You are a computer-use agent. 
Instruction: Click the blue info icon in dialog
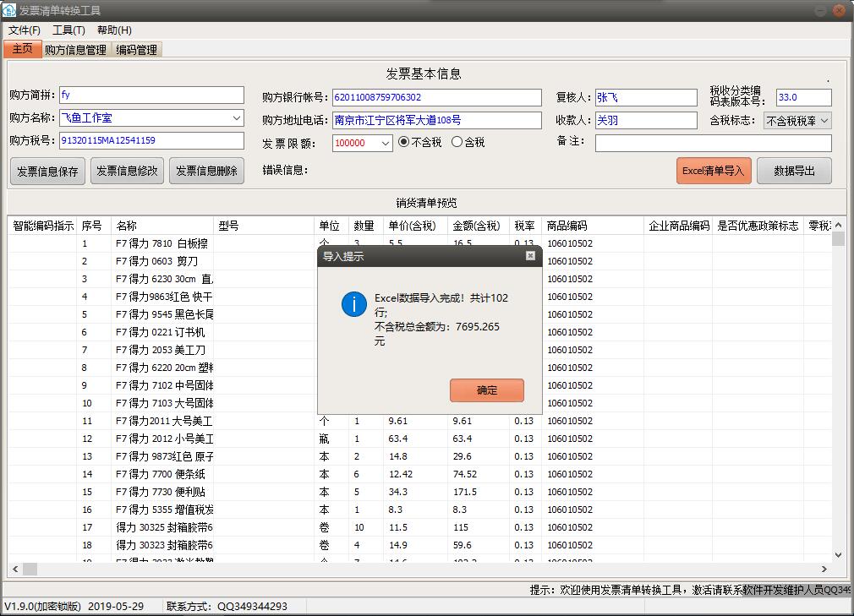click(353, 304)
